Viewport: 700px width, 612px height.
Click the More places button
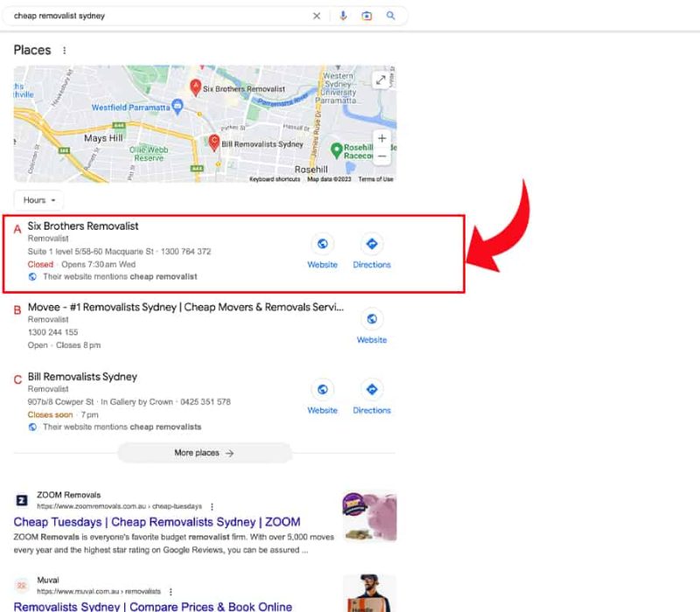click(204, 453)
